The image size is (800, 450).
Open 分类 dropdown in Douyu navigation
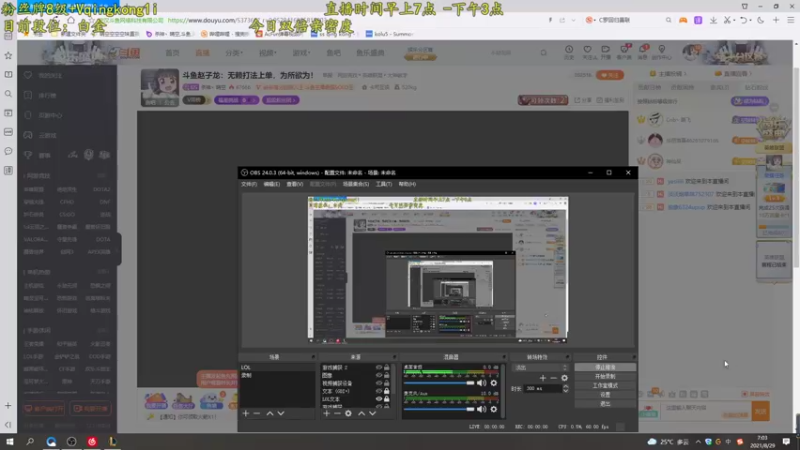click(x=234, y=53)
